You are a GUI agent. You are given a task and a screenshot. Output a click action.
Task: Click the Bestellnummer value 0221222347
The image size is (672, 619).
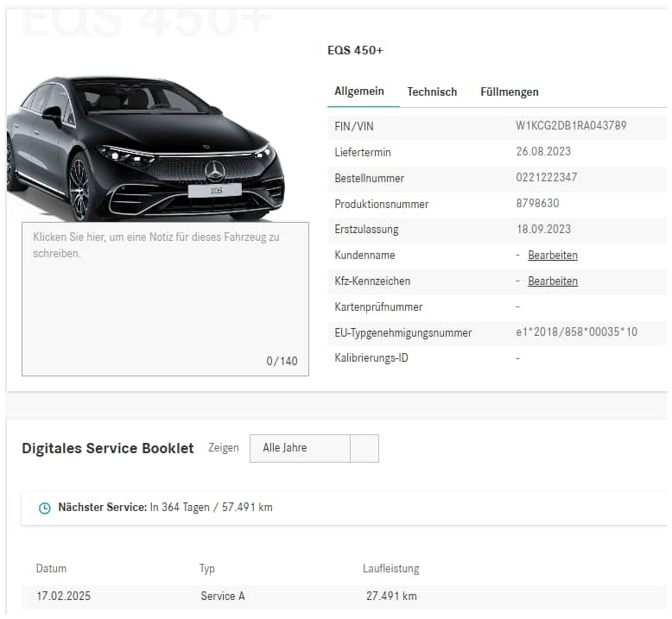click(x=547, y=177)
